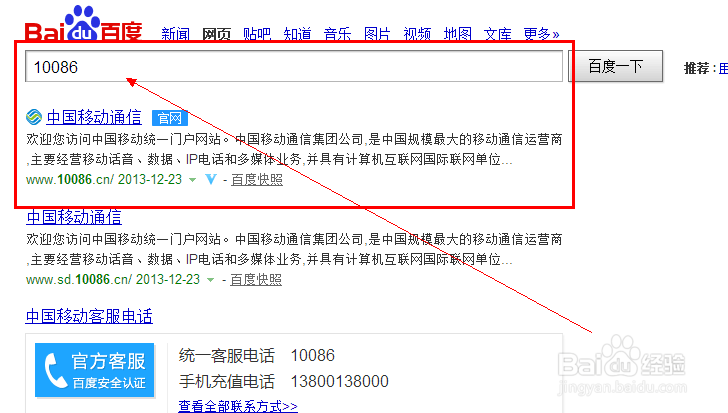The image size is (728, 413).
Task: Click the 官网 badge on first result
Action: click(x=169, y=118)
